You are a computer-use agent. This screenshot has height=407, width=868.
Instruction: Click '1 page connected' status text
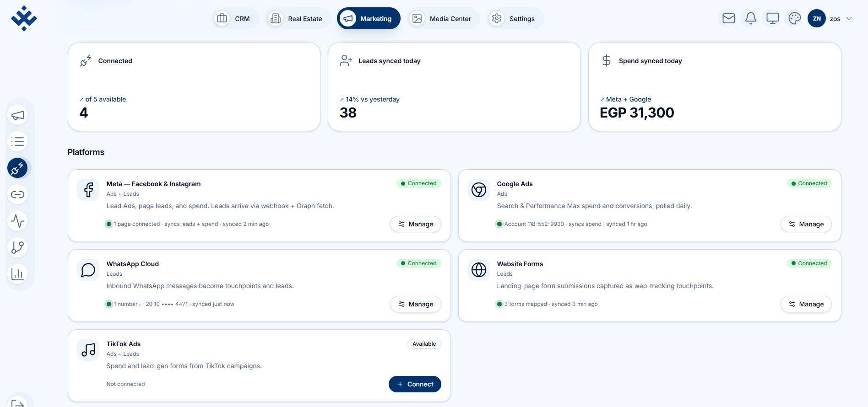137,224
